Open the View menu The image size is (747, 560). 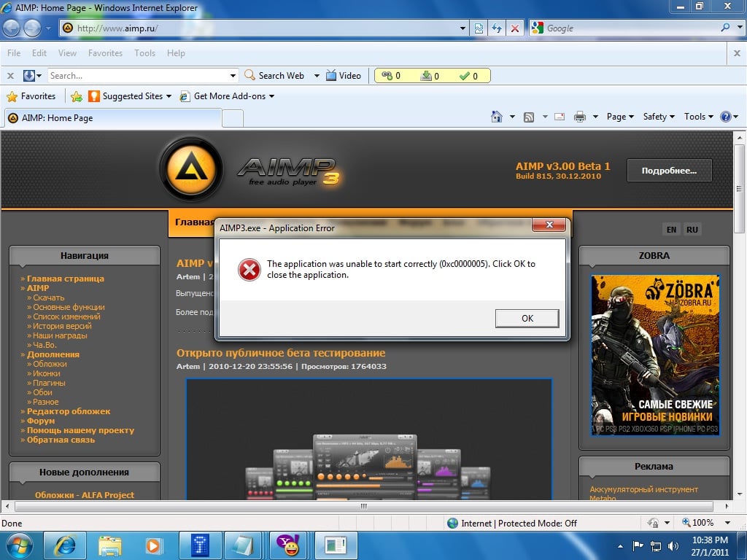67,52
